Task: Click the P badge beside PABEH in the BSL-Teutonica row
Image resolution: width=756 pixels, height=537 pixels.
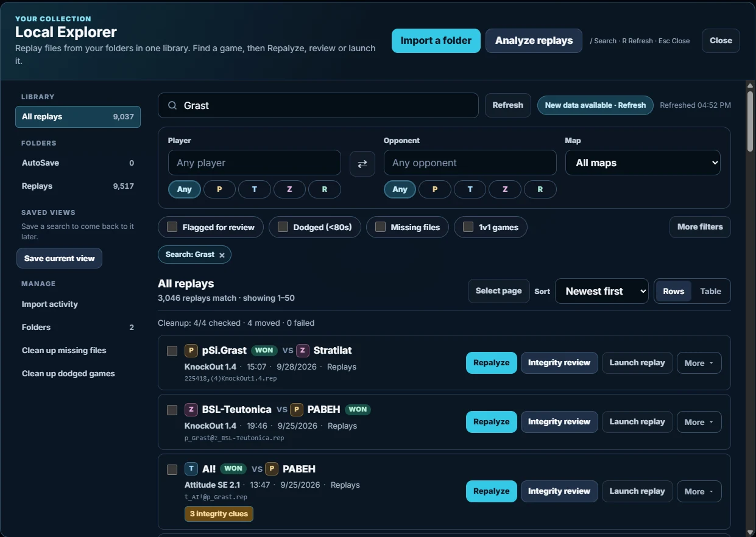Action: tap(297, 410)
